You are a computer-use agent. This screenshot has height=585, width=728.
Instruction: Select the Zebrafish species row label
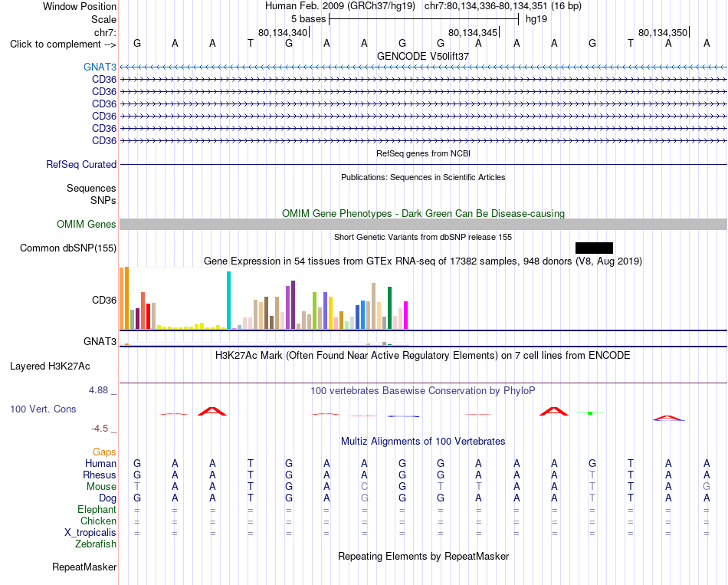pos(96,544)
